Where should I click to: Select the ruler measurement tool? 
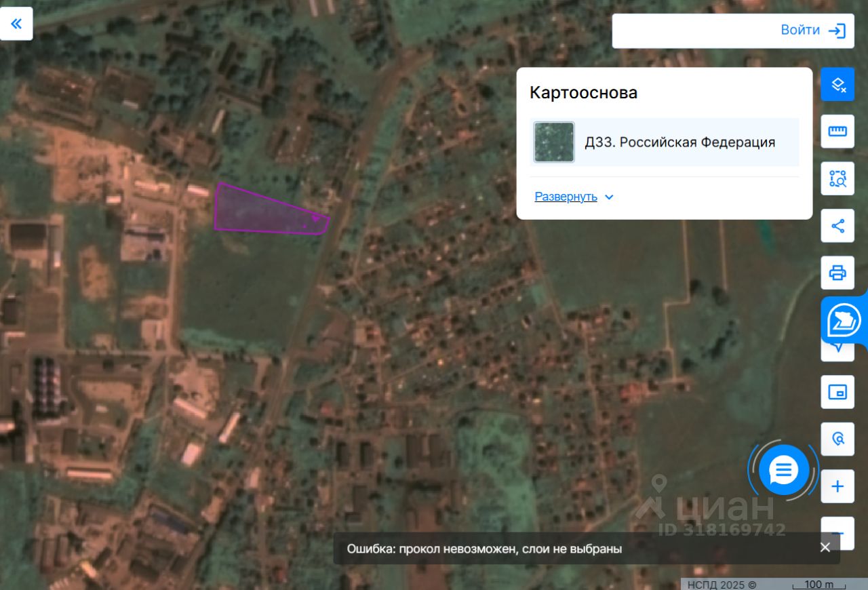837,132
